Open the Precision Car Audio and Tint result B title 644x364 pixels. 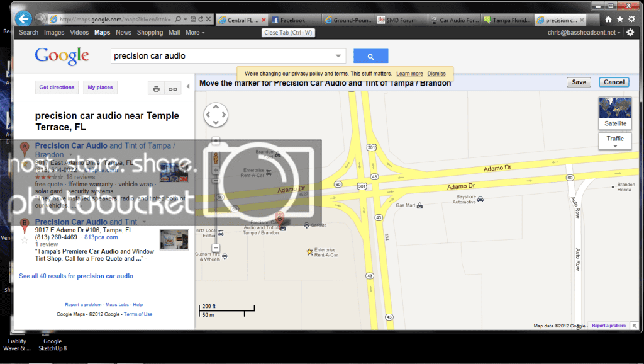(86, 222)
